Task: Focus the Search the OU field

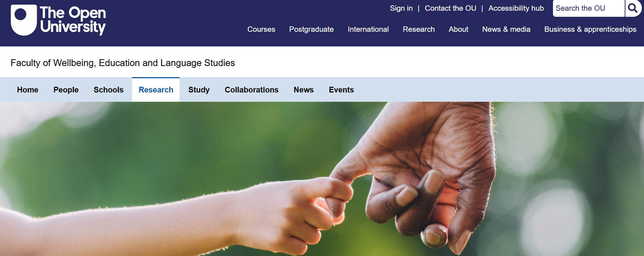Action: click(x=588, y=8)
